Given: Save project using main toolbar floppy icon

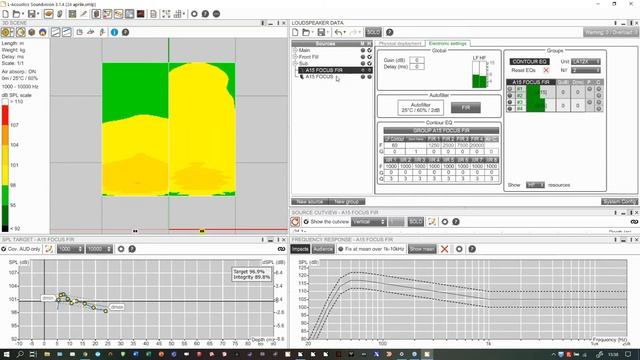Looking at the screenshot, I should pyautogui.click(x=31, y=14).
